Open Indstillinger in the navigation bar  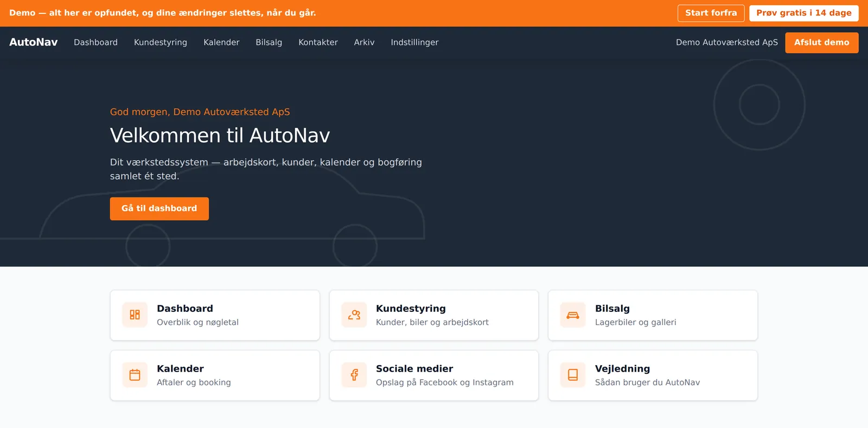point(414,42)
